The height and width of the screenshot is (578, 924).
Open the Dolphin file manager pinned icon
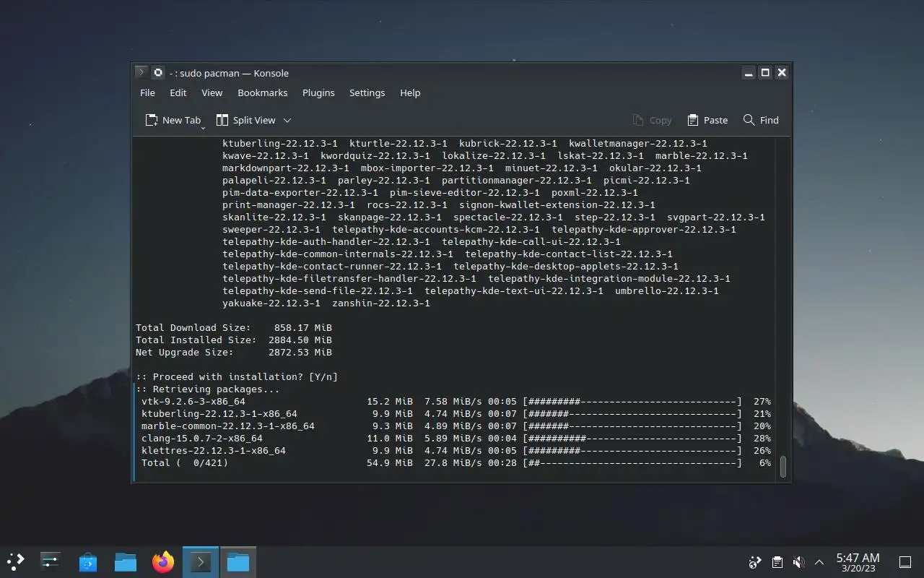tap(126, 561)
